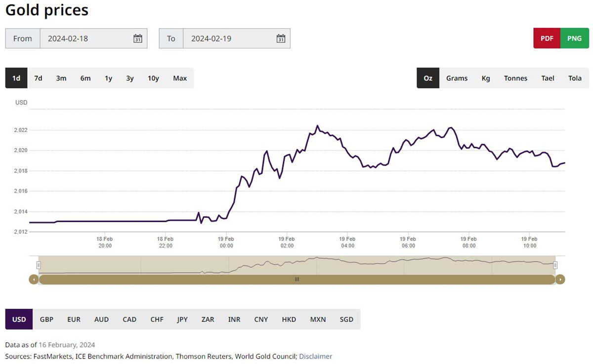Grab the right range handle of the navigator
This screenshot has height=364, width=593.
pos(555,265)
